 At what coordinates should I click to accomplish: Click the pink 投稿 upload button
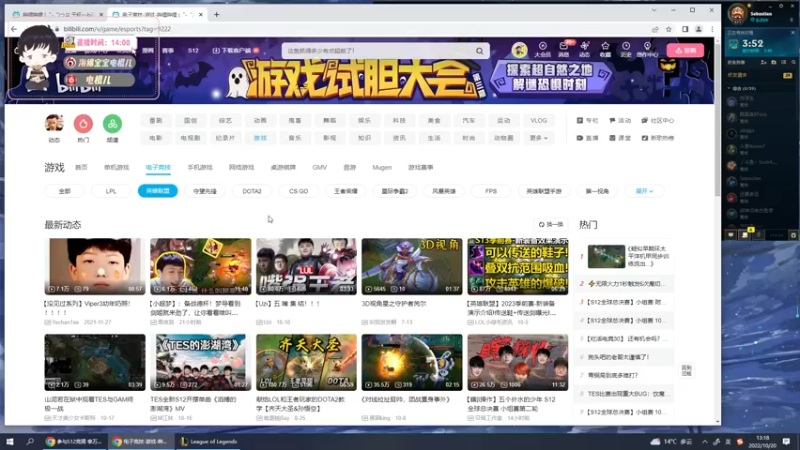click(685, 51)
